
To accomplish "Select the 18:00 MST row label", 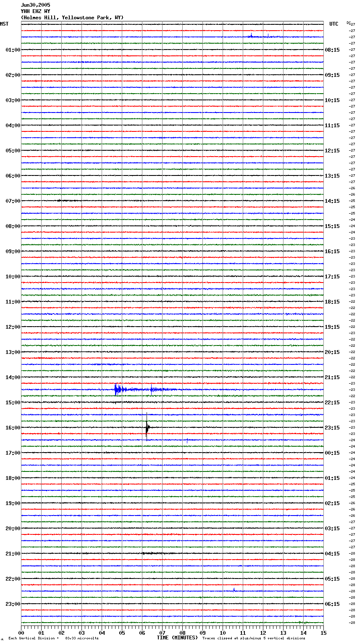I will 13,478.
